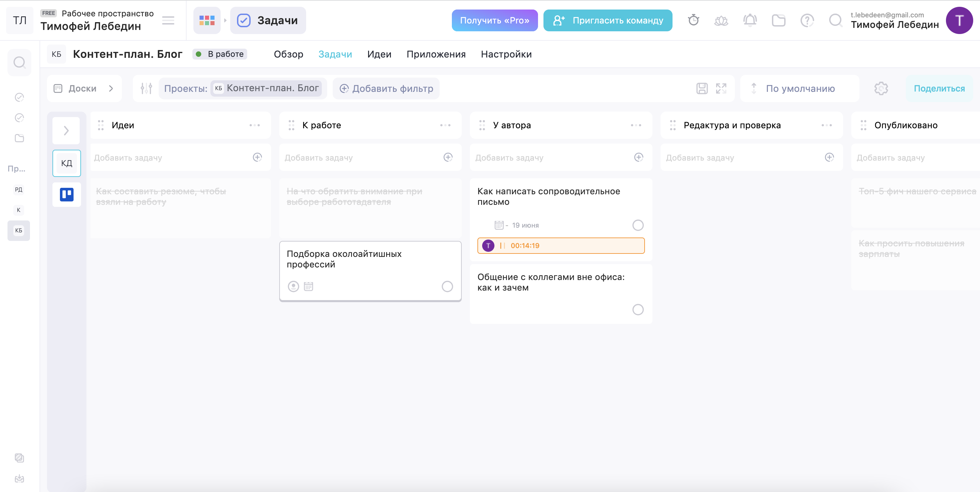Open the 'По умолчанию' sorting dropdown
Image resolution: width=980 pixels, height=492 pixels.
[800, 88]
